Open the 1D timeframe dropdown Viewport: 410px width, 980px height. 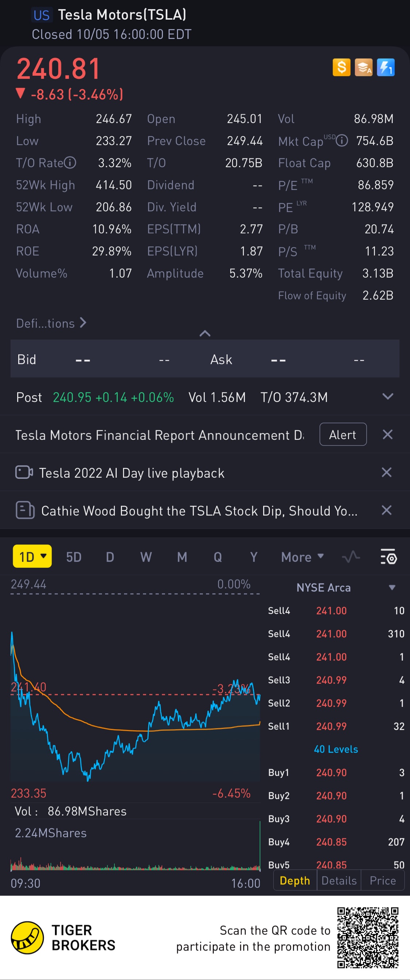click(32, 557)
